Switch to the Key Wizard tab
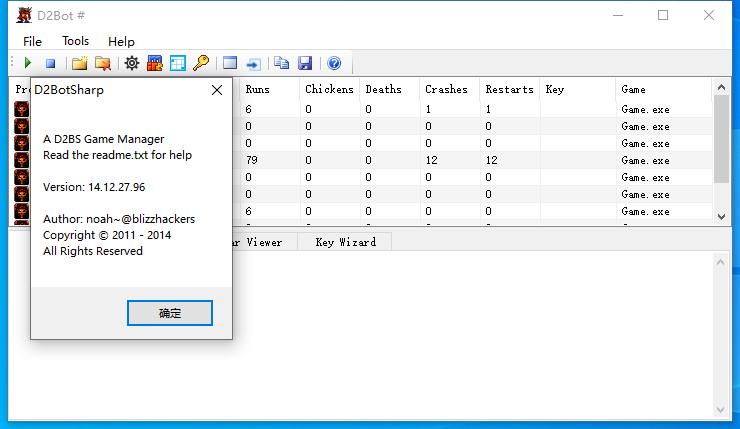 pos(345,242)
